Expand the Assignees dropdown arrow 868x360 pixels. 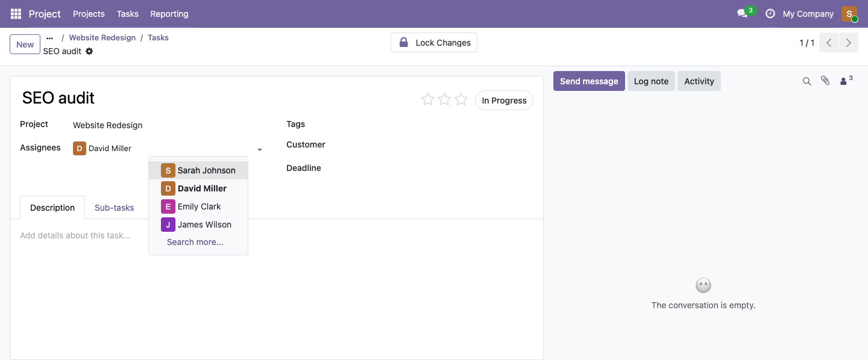(260, 149)
